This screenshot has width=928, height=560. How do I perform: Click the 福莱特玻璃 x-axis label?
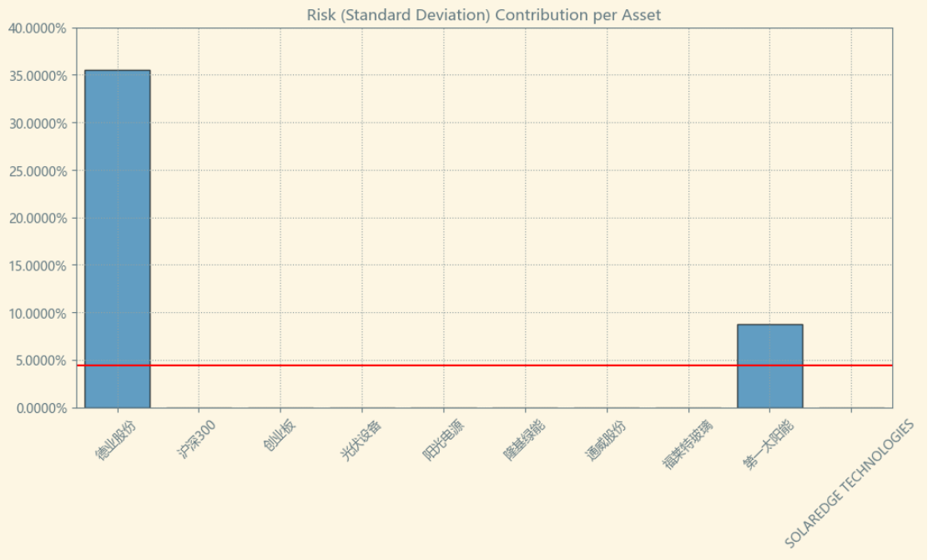683,444
